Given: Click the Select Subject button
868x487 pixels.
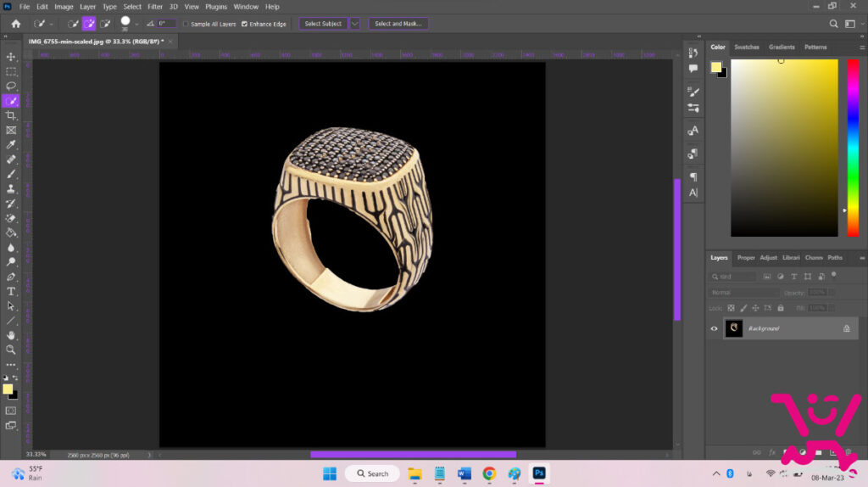Looking at the screenshot, I should pos(323,24).
